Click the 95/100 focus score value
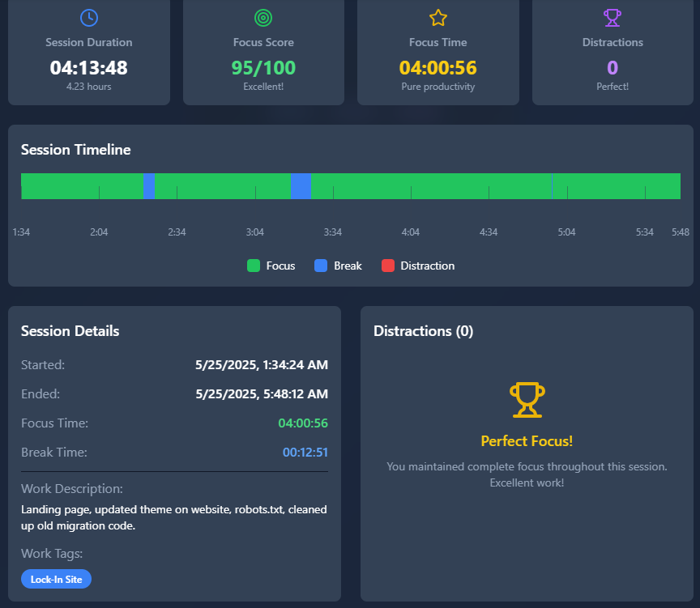The width and height of the screenshot is (700, 608). [263, 67]
